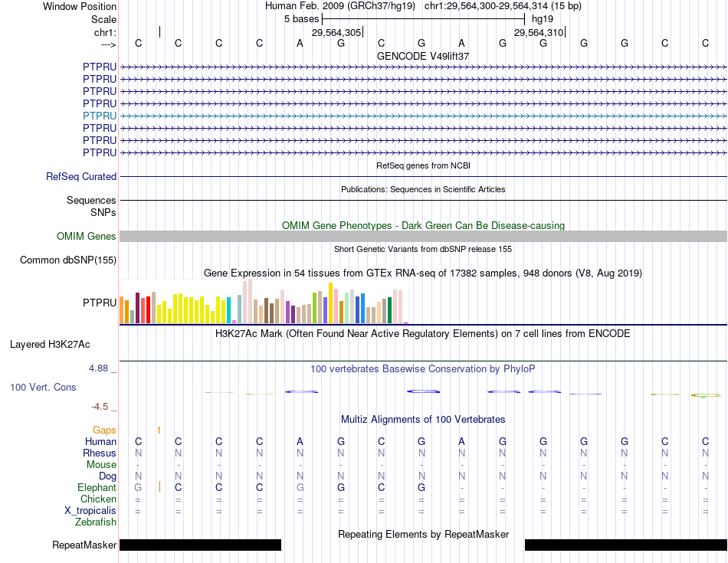728x563 pixels.
Task: Click the Window Position label
Action: click(x=80, y=6)
